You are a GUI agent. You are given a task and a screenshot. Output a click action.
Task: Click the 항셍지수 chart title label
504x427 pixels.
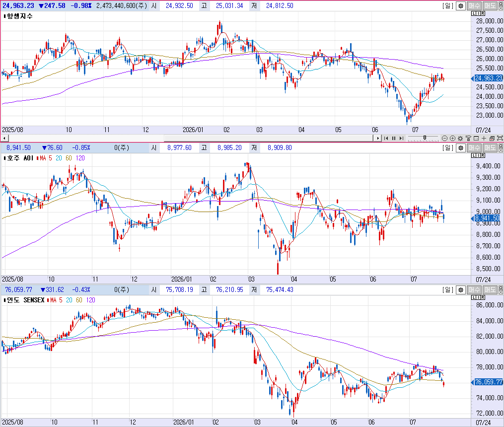pyautogui.click(x=19, y=16)
